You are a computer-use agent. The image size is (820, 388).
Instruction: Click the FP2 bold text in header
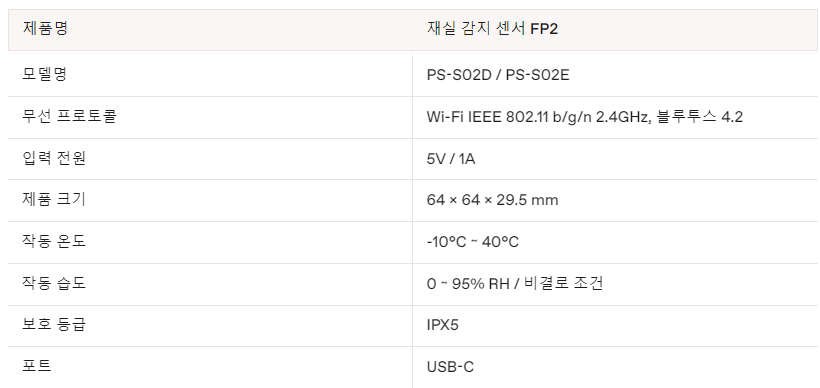pyautogui.click(x=544, y=29)
